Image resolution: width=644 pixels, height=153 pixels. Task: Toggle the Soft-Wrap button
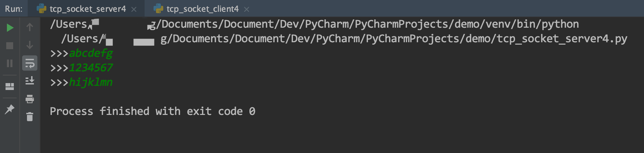pos(30,63)
